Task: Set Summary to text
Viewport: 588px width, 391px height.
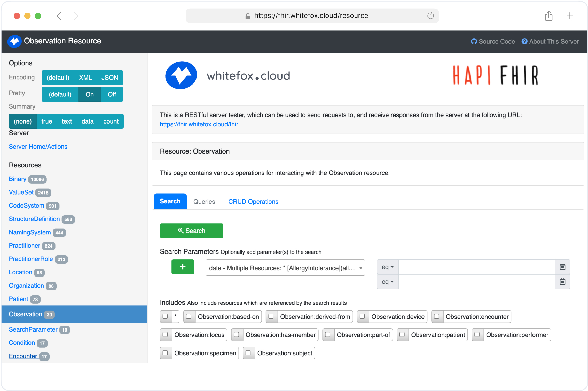Action: [x=67, y=121]
